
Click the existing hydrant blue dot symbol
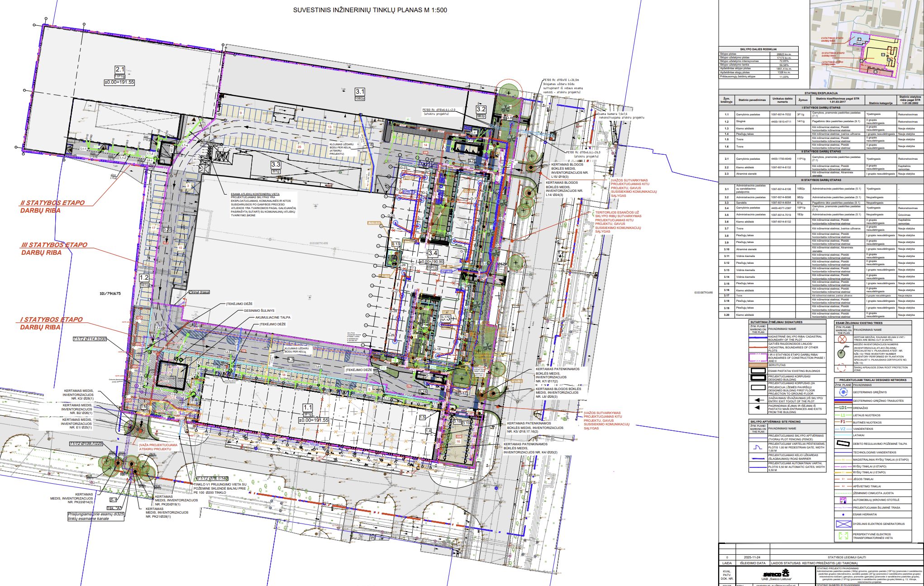(843, 515)
